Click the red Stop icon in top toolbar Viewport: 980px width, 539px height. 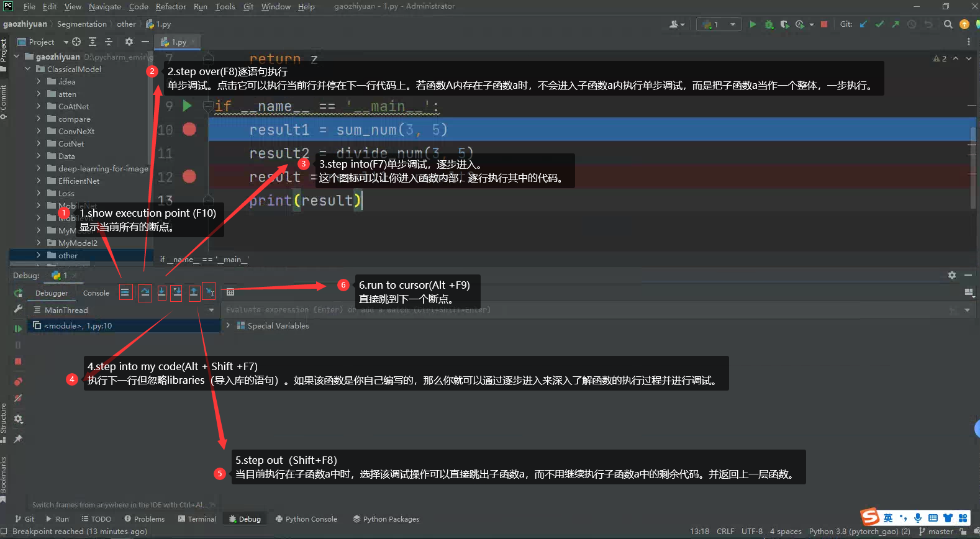tap(824, 24)
